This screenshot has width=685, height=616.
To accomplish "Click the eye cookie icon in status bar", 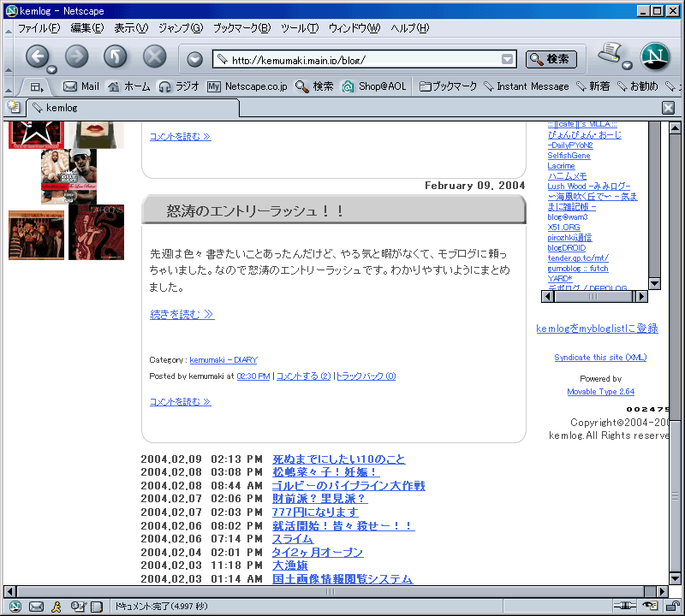I will point(651,606).
